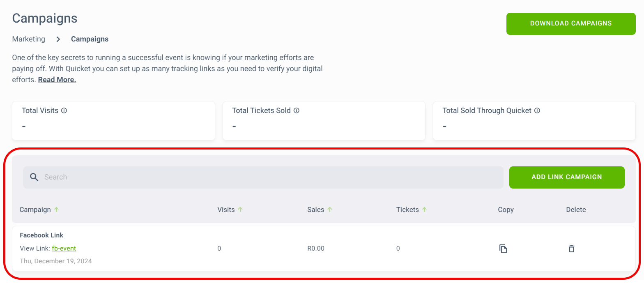Click the breadcrumb chevron separator
644x290 pixels.
(58, 39)
